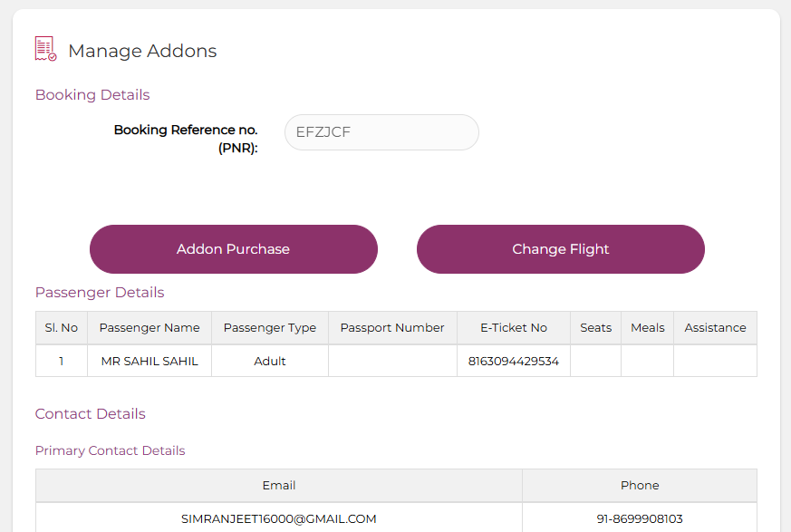The height and width of the screenshot is (532, 791).
Task: Click the Manage Addons receipt icon
Action: point(45,49)
